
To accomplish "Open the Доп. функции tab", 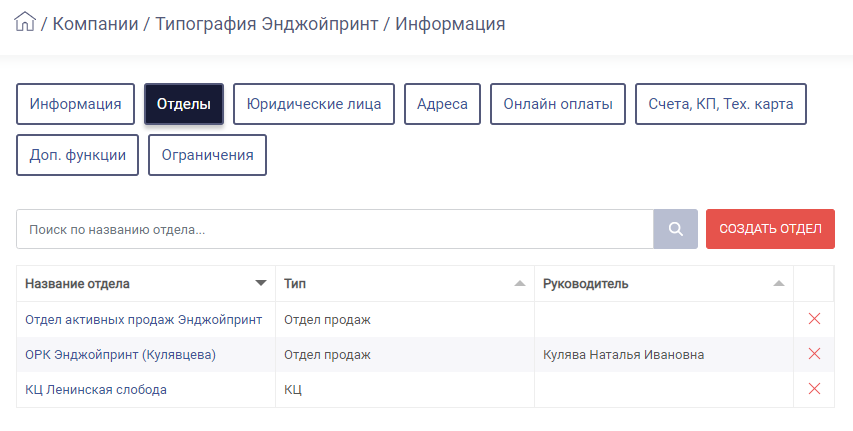I will tap(78, 155).
